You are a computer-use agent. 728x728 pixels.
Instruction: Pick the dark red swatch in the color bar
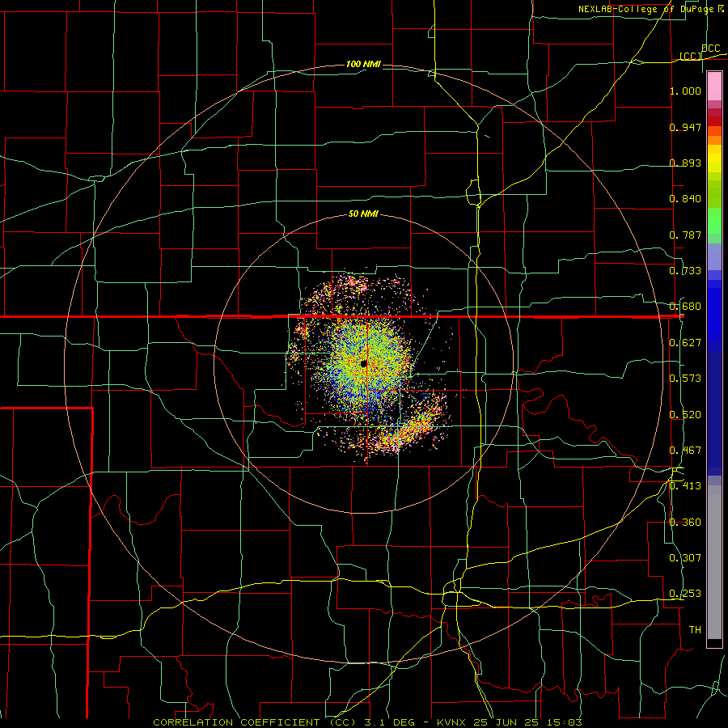(714, 121)
